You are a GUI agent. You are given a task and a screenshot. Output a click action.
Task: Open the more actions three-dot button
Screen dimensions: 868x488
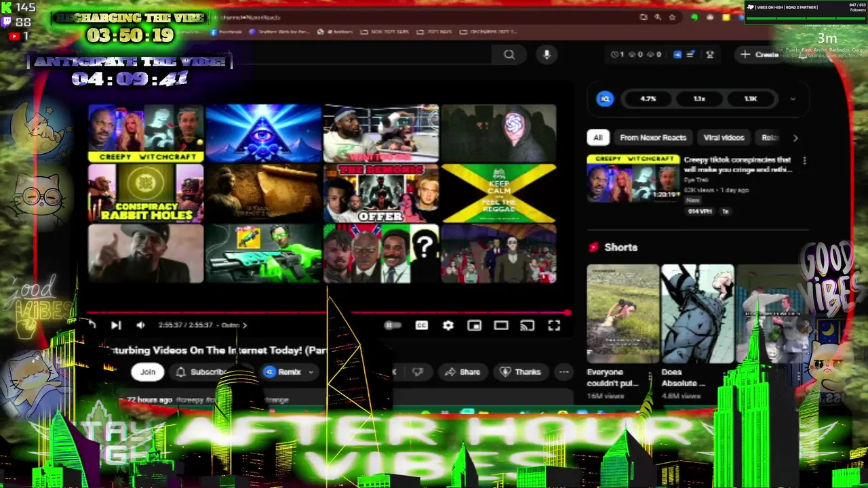[x=564, y=372]
